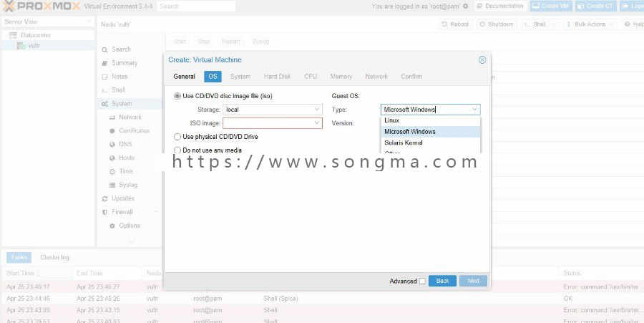Viewport: 644px width, 323px height.
Task: Click the Guest OS Type text field
Action: tap(426, 110)
